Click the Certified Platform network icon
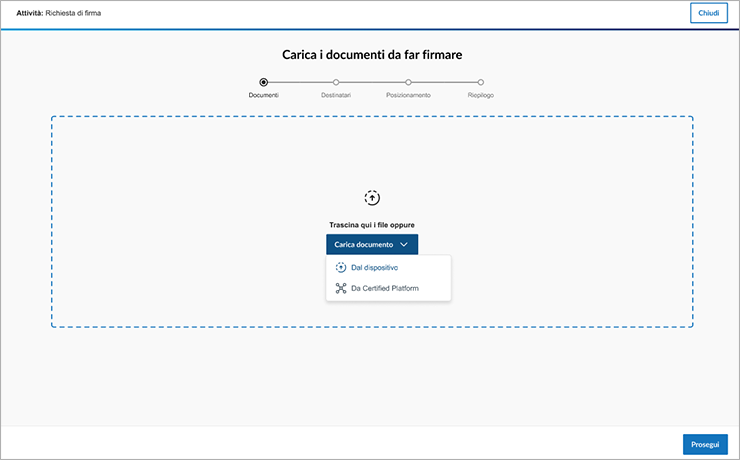740x460 pixels. pyautogui.click(x=341, y=288)
